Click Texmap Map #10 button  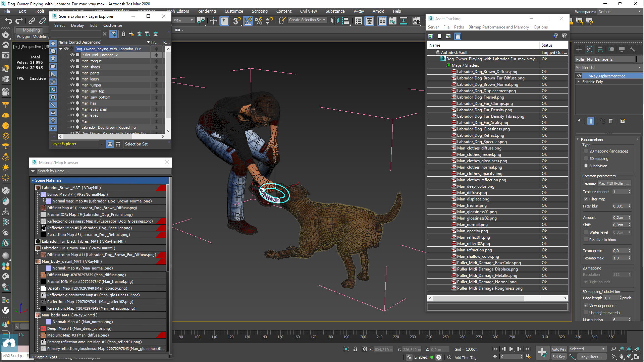coord(614,183)
